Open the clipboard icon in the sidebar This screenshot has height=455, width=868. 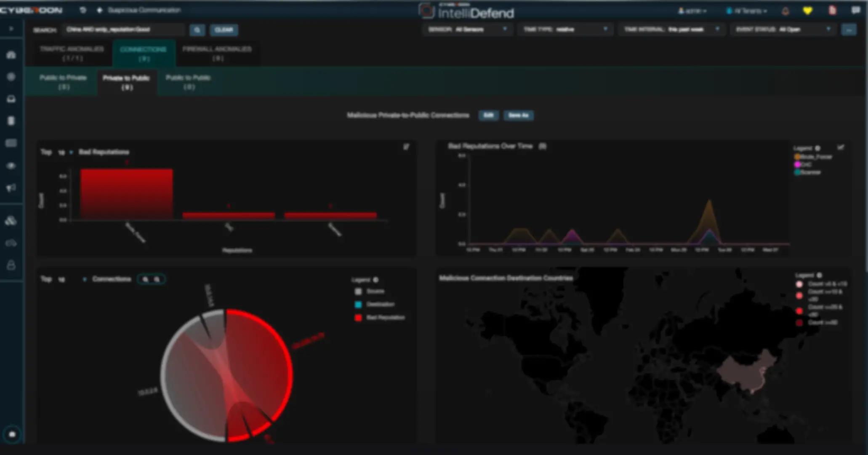point(11,121)
